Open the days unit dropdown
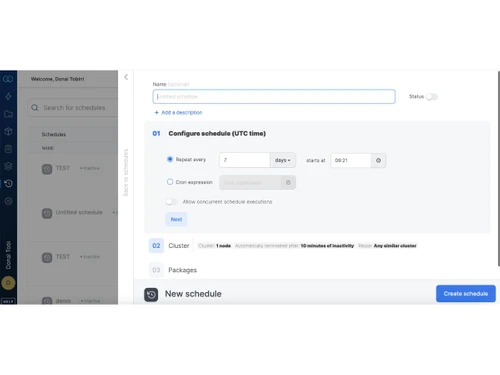The image size is (500, 375). coord(283,160)
